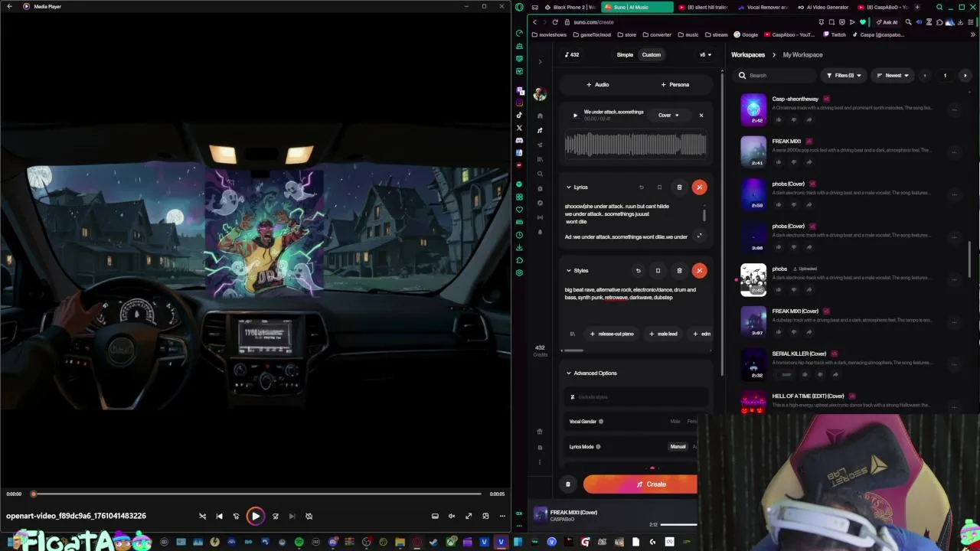This screenshot has width=980, height=551.
Task: Add 'release-cut piano' style tag
Action: click(x=612, y=334)
